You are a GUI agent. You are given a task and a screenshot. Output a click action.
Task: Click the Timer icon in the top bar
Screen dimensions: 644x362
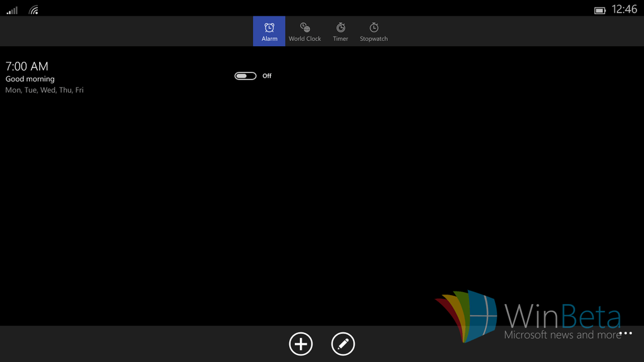pos(340,27)
